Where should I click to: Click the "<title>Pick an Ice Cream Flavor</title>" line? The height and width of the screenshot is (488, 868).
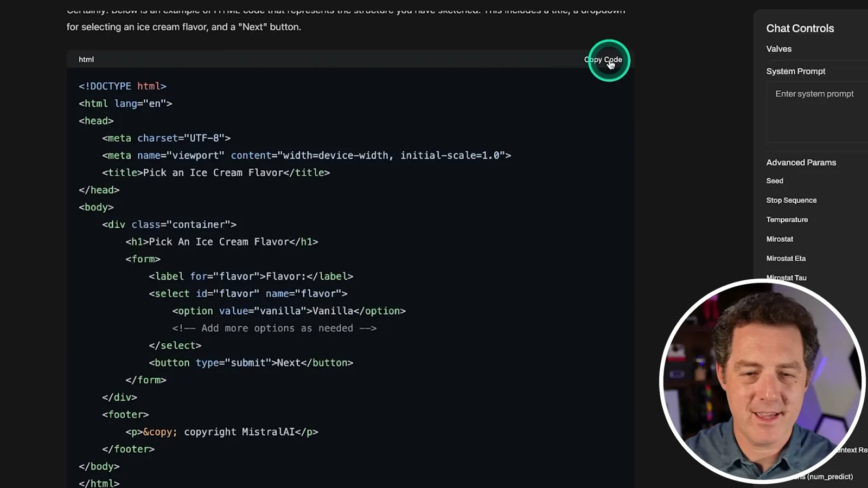[216, 173]
